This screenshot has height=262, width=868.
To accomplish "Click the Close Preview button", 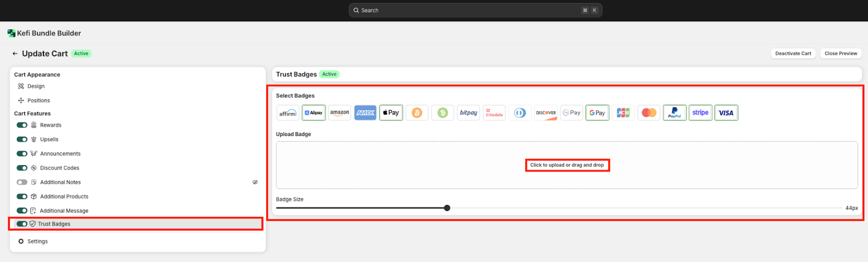I will [x=840, y=54].
